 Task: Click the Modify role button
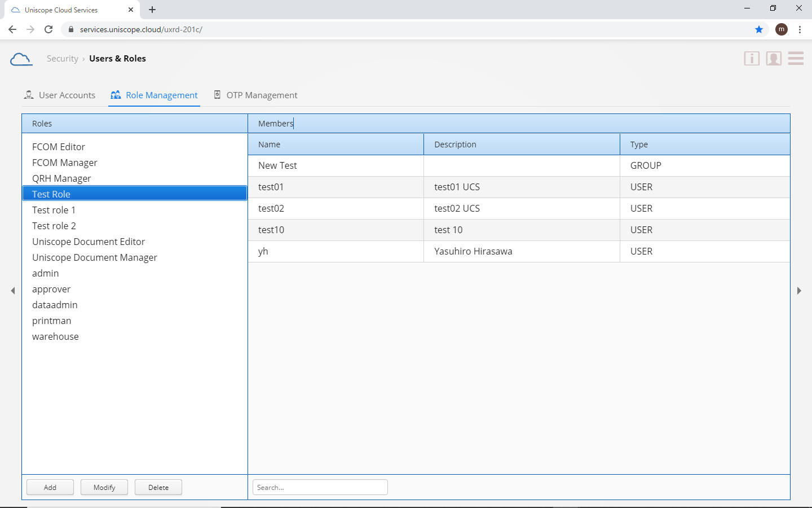[x=104, y=487]
